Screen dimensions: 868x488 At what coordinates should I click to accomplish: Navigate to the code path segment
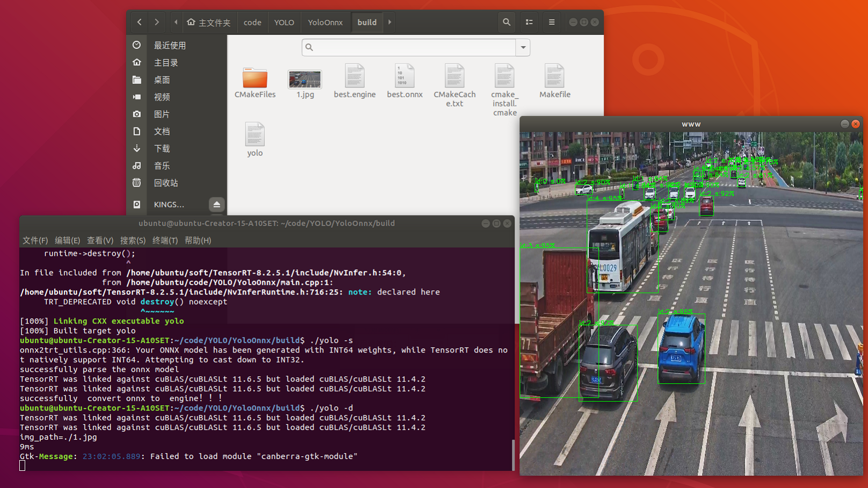pos(252,22)
